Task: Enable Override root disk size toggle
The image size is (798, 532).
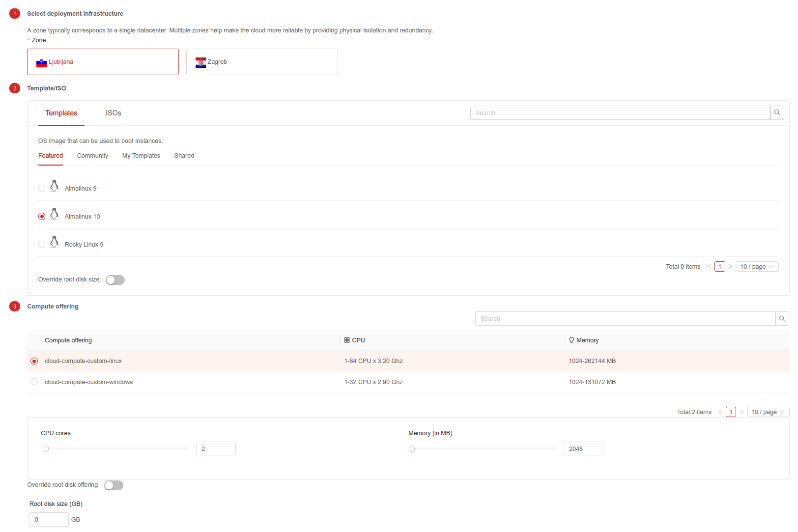Action: 115,280
